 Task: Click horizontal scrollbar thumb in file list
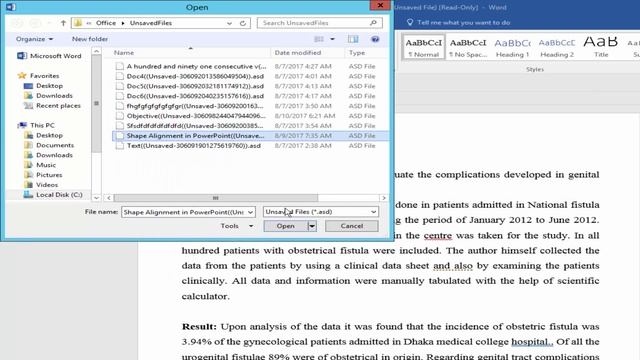tap(216, 198)
